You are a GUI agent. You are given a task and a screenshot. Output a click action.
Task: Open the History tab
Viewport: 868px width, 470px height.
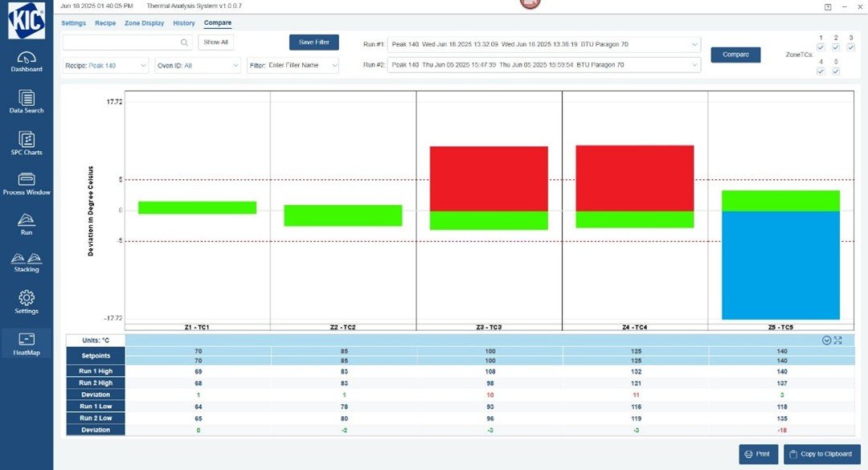(x=183, y=22)
